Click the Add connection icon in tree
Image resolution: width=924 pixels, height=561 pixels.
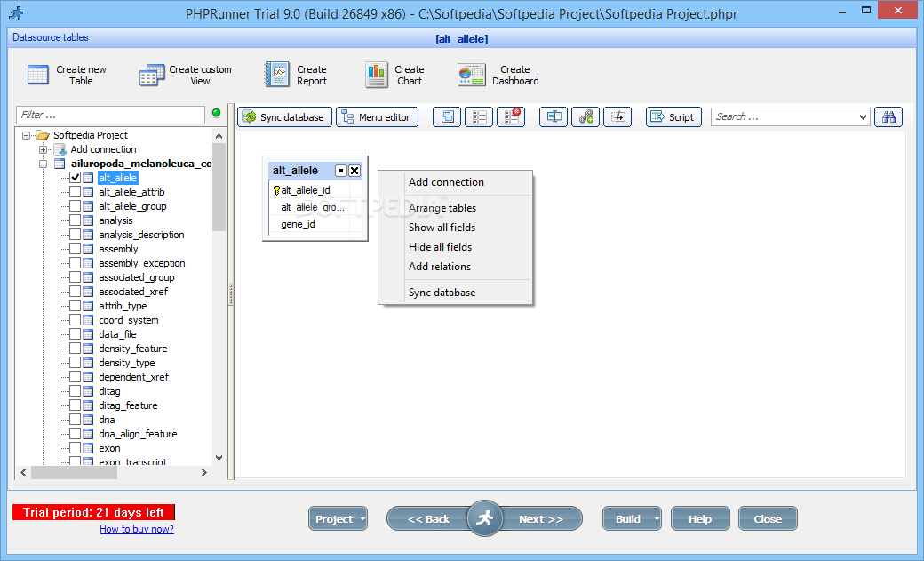(x=60, y=149)
